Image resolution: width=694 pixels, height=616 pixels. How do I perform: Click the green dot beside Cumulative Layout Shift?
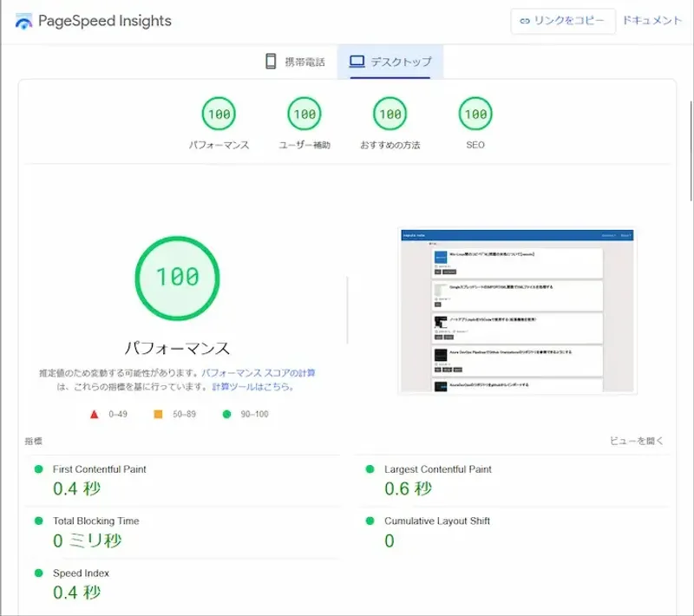[370, 521]
